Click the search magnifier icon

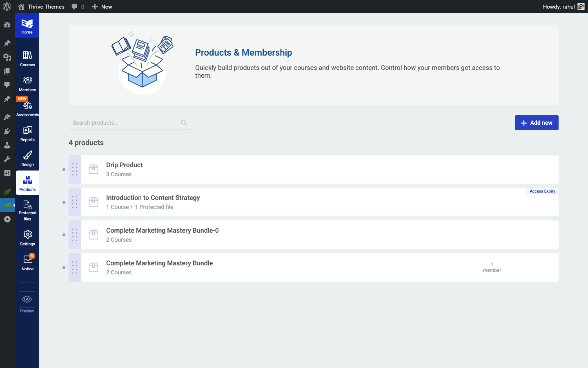pos(184,122)
